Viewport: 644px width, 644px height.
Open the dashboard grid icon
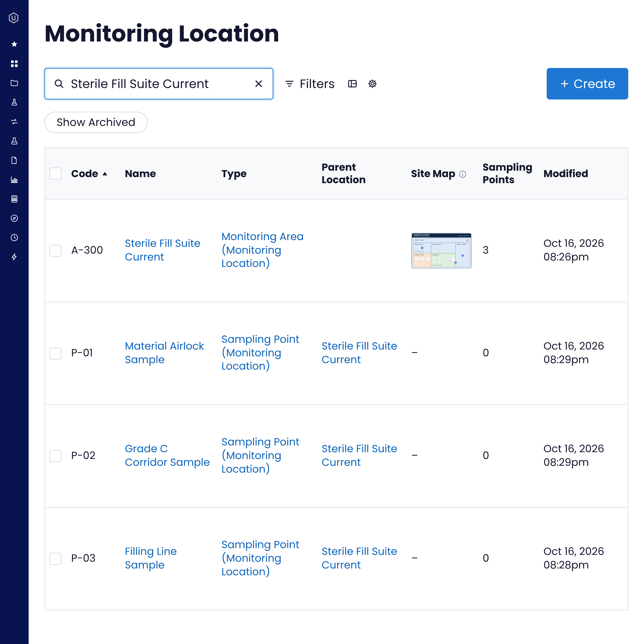pyautogui.click(x=14, y=64)
